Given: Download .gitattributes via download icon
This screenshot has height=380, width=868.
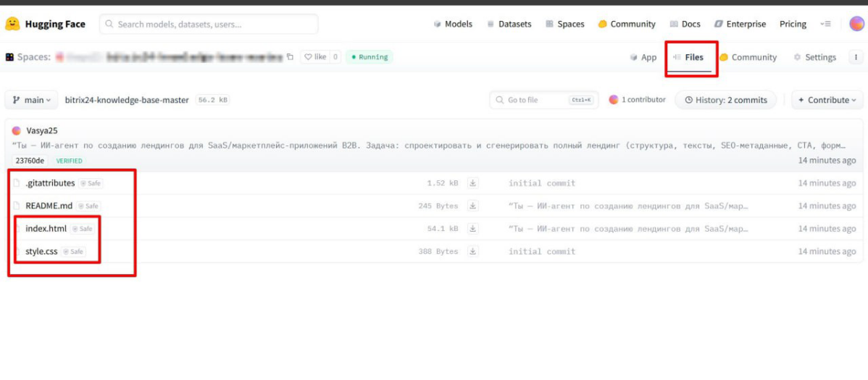Looking at the screenshot, I should (x=472, y=183).
